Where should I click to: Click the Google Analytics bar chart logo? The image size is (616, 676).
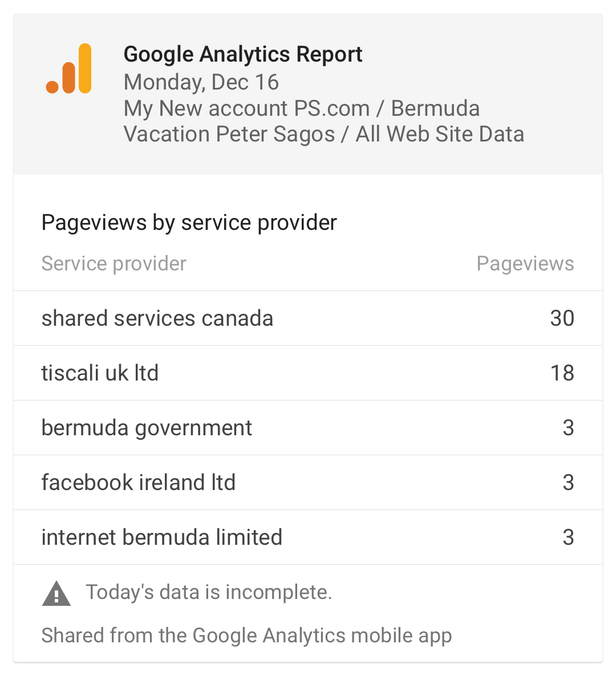(x=68, y=68)
